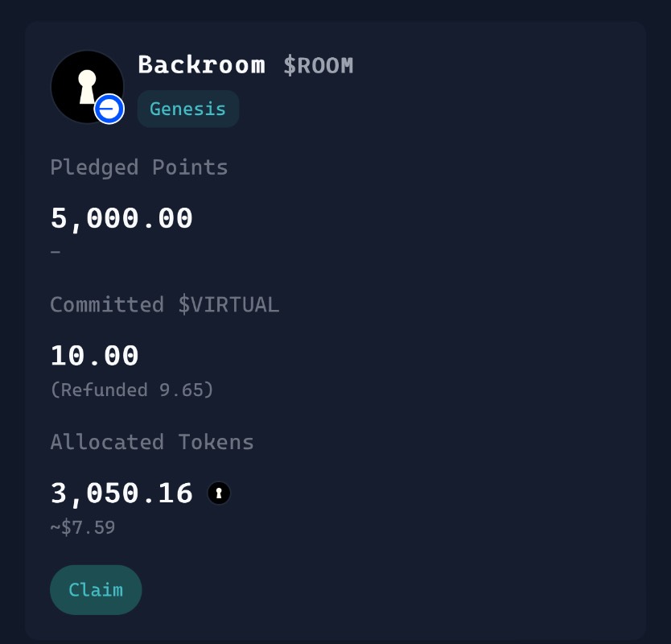Click the Backroom keyhole avatar logo
The width and height of the screenshot is (671, 644).
(83, 84)
